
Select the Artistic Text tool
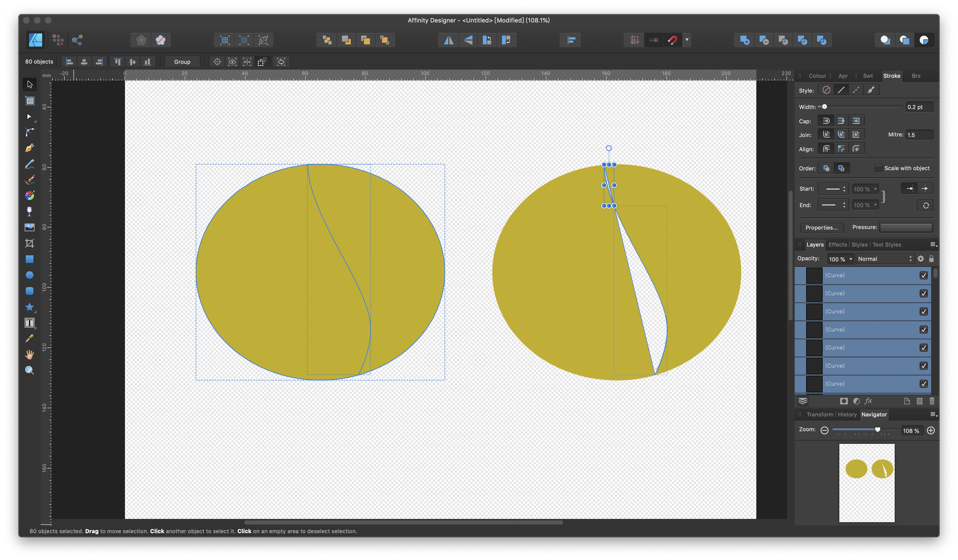(x=30, y=323)
